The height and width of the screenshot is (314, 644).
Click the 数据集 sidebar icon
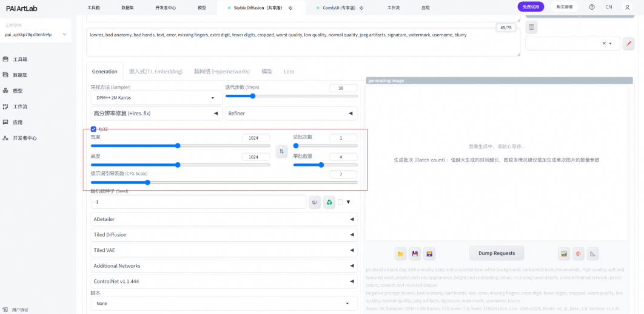point(5,75)
